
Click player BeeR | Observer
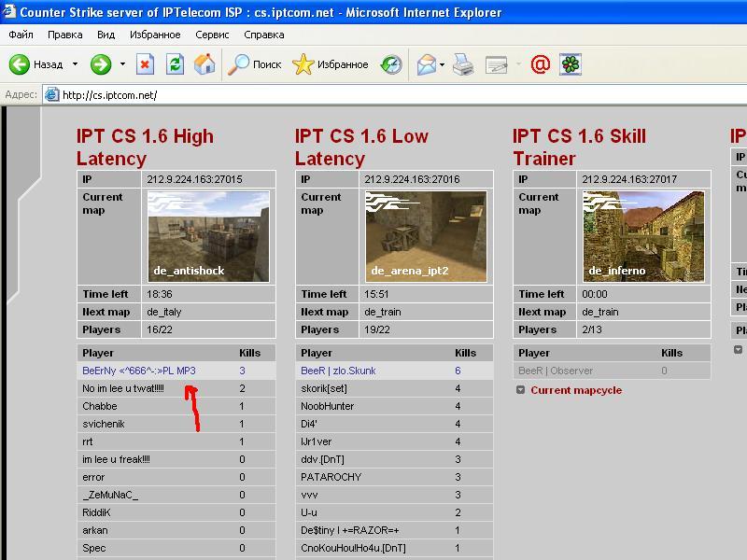point(556,371)
